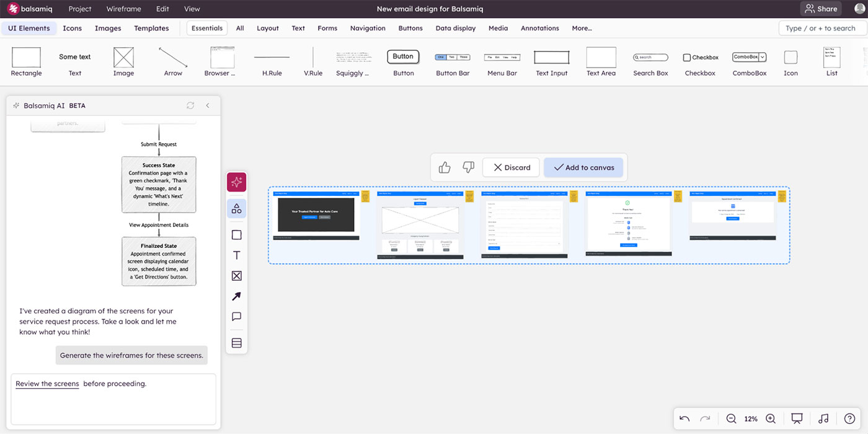Open presentation mode from the bottom toolbar

click(797, 418)
